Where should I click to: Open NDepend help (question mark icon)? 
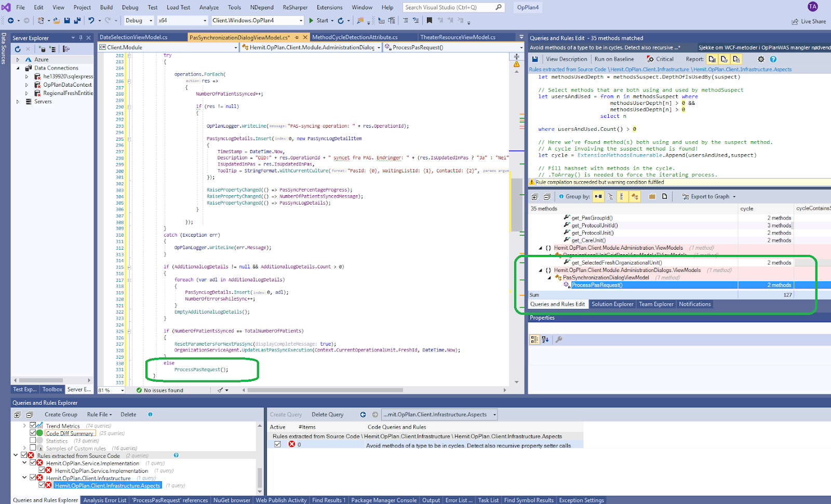point(773,59)
